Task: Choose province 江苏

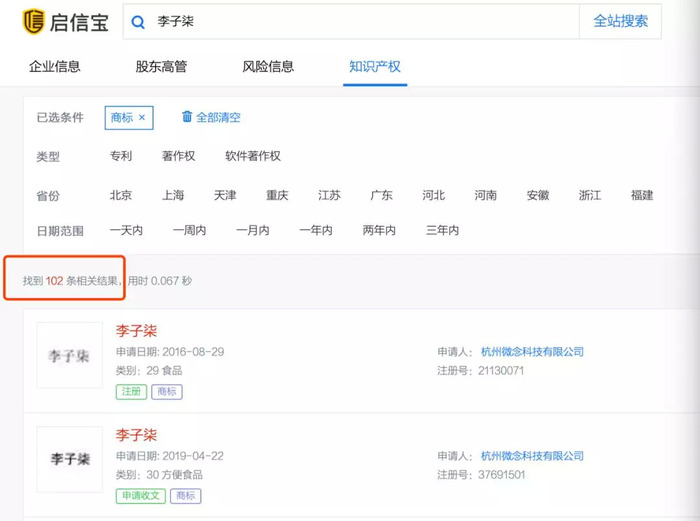Action: pyautogui.click(x=329, y=195)
